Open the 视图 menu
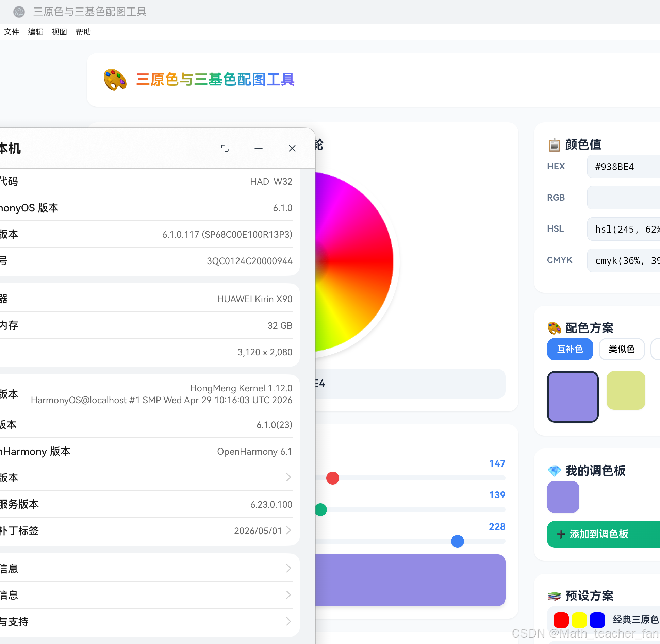Image resolution: width=660 pixels, height=644 pixels. (x=59, y=32)
